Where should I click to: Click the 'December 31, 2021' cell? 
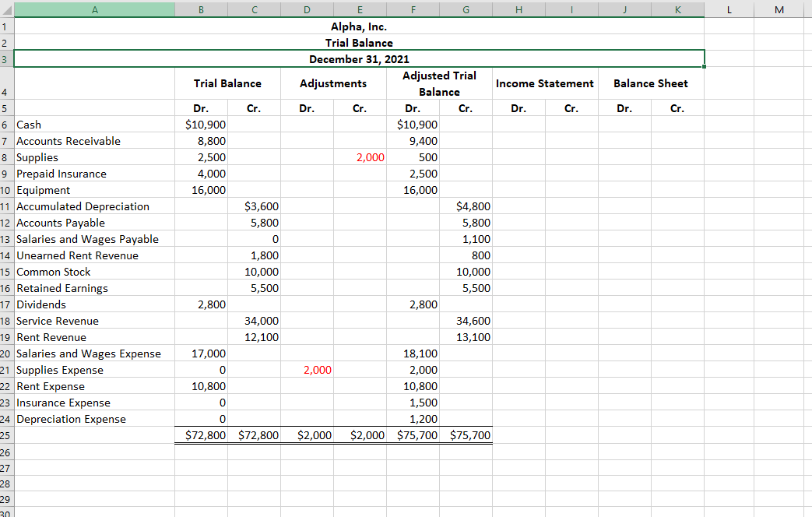click(359, 59)
